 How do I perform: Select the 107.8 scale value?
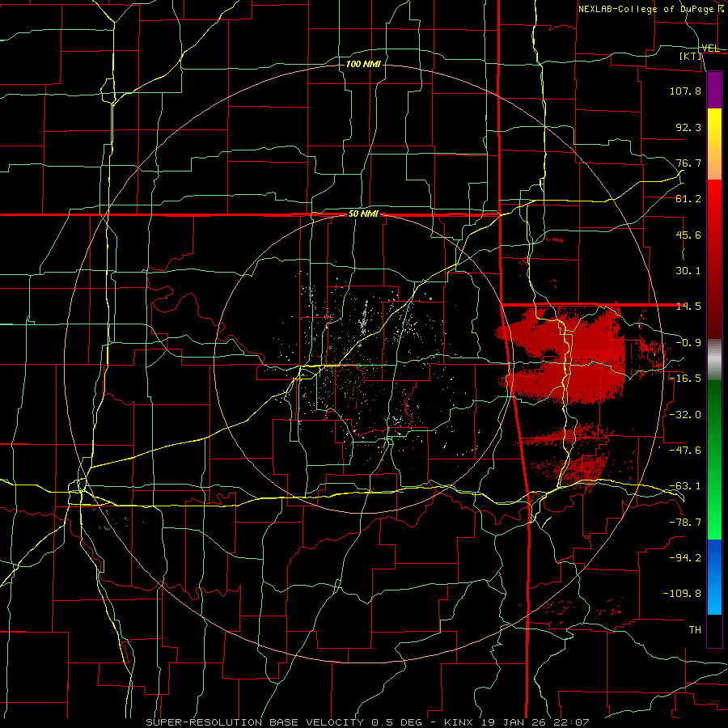(685, 91)
